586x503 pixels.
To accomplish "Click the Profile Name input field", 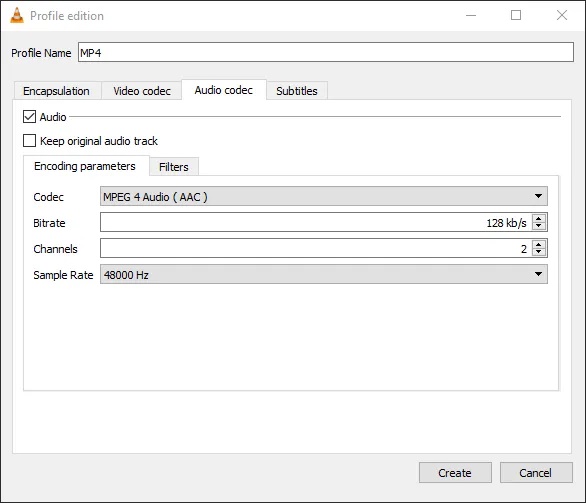I will [x=326, y=52].
